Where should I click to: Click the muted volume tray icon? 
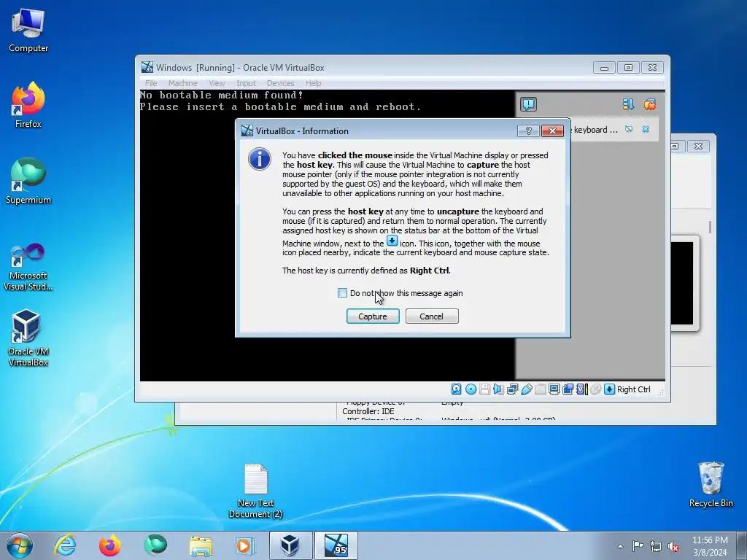673,546
